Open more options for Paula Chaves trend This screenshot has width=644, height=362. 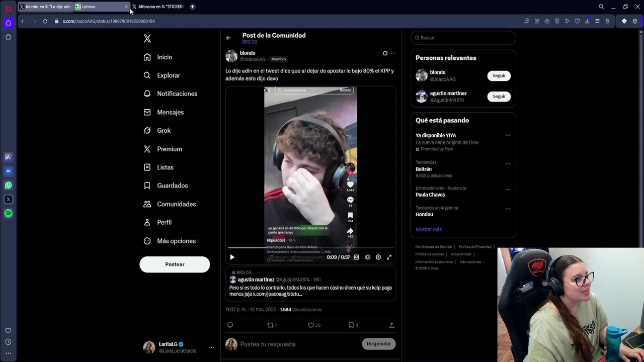508,190
